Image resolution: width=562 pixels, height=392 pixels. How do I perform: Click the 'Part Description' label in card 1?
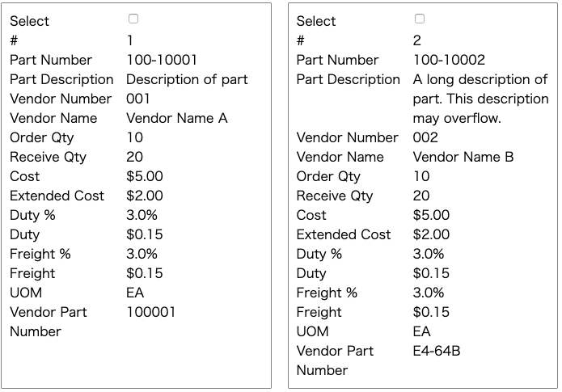[61, 79]
